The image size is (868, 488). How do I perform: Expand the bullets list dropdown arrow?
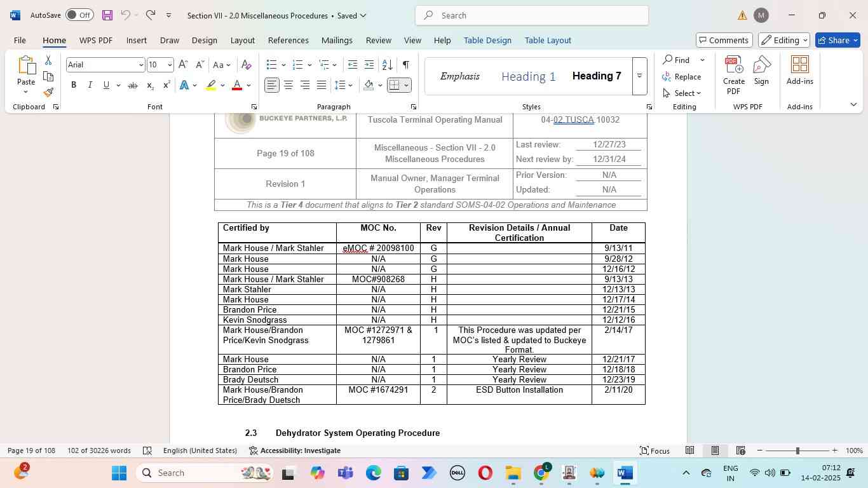tap(283, 65)
